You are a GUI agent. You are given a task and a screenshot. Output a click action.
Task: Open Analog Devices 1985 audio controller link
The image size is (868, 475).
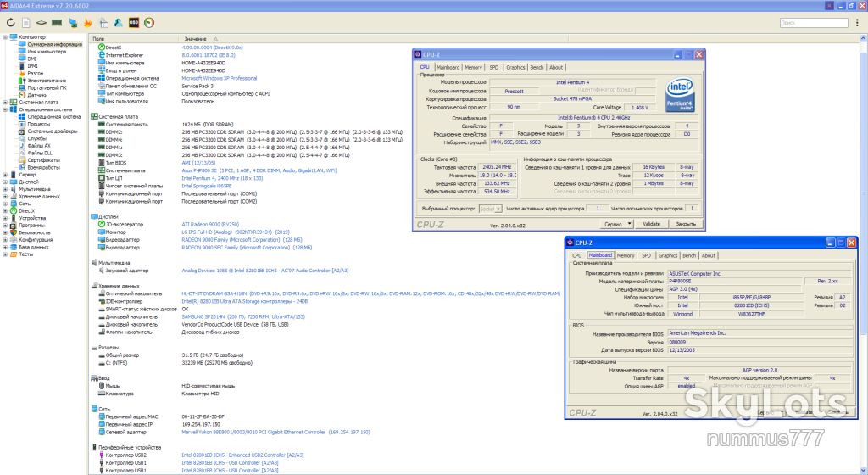click(265, 271)
